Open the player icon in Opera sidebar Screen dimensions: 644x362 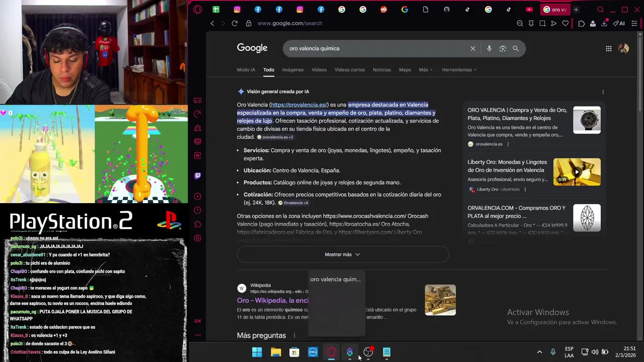click(198, 197)
